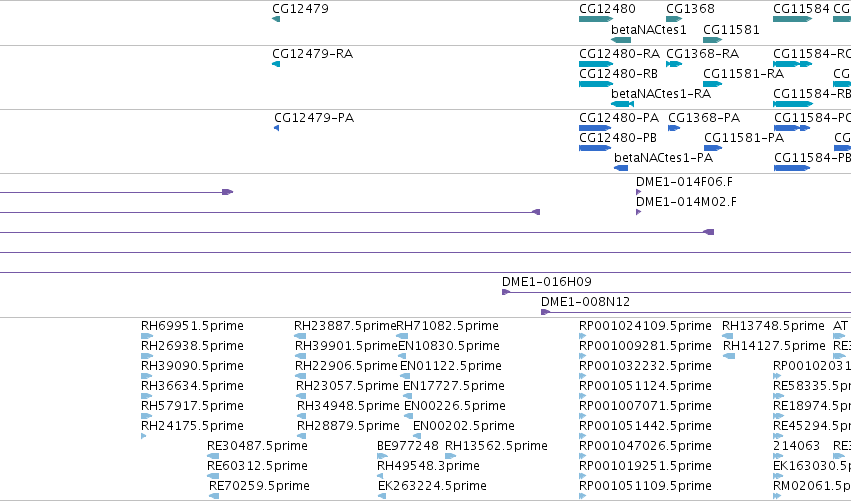The height and width of the screenshot is (501, 851).
Task: Select protein CG1368-PA
Action: 704,118
